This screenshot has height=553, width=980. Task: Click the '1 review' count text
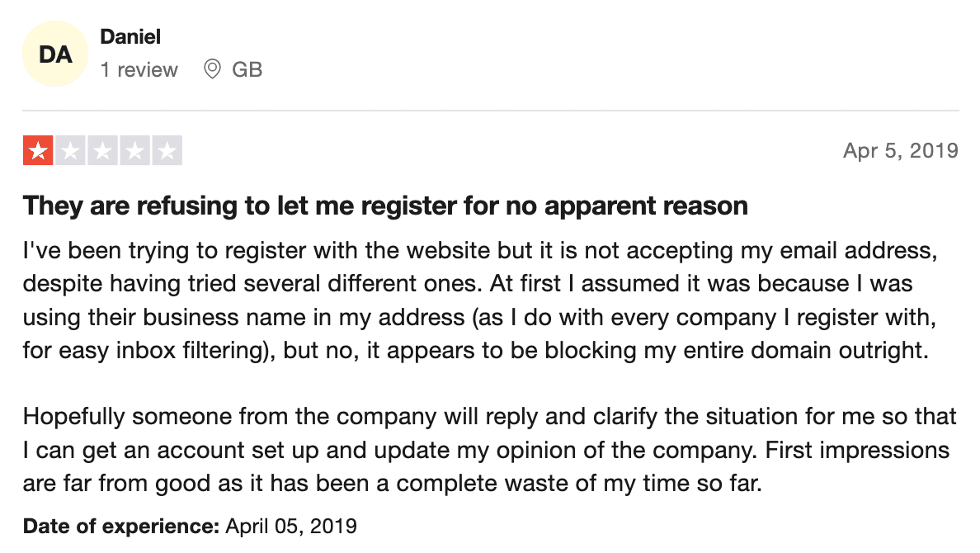139,69
